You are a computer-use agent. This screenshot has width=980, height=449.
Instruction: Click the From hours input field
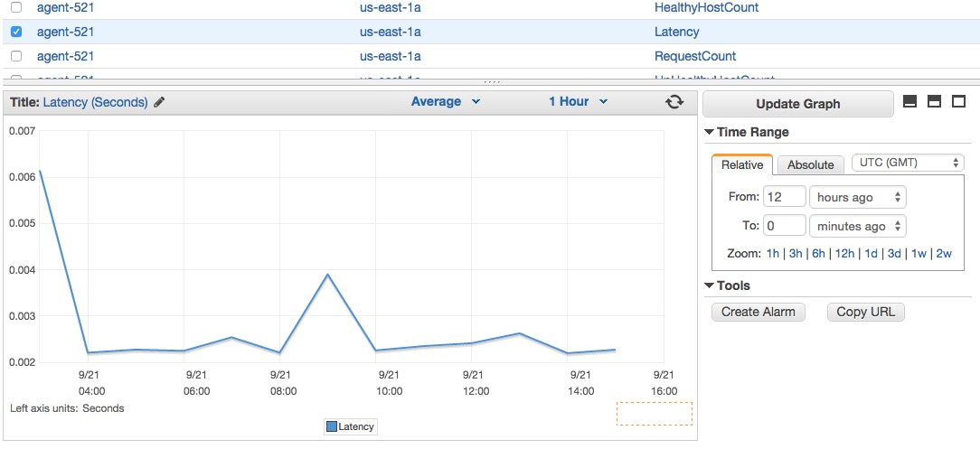click(785, 197)
